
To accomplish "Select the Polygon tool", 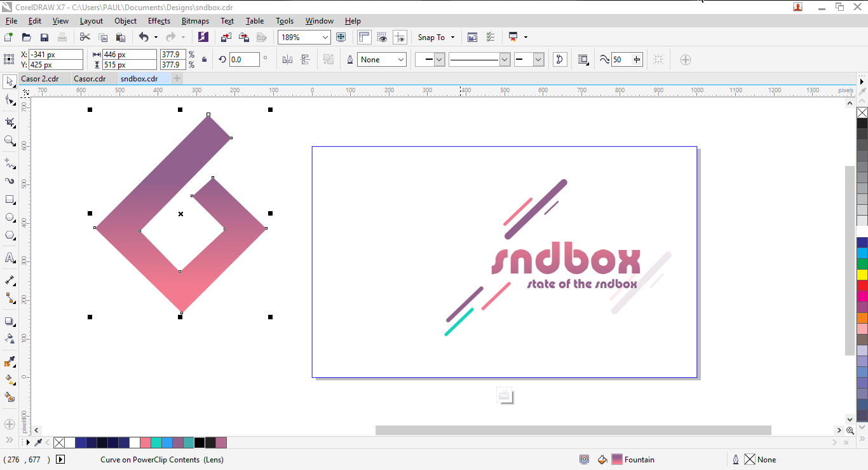I will point(10,235).
